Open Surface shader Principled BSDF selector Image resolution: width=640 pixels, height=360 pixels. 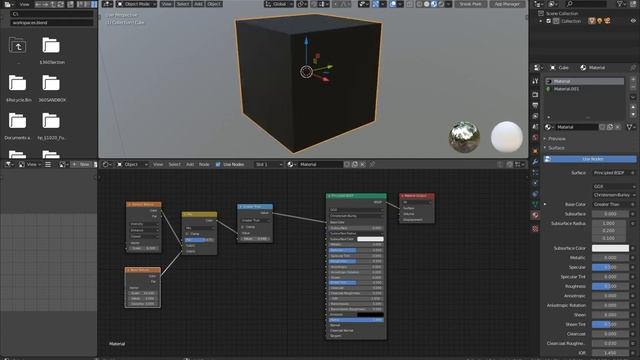[611, 173]
